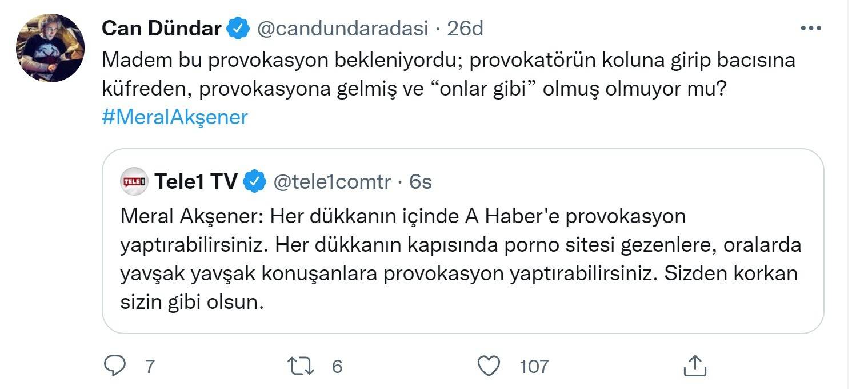
Task: Click the Tele1 TV account name
Action: (x=196, y=182)
